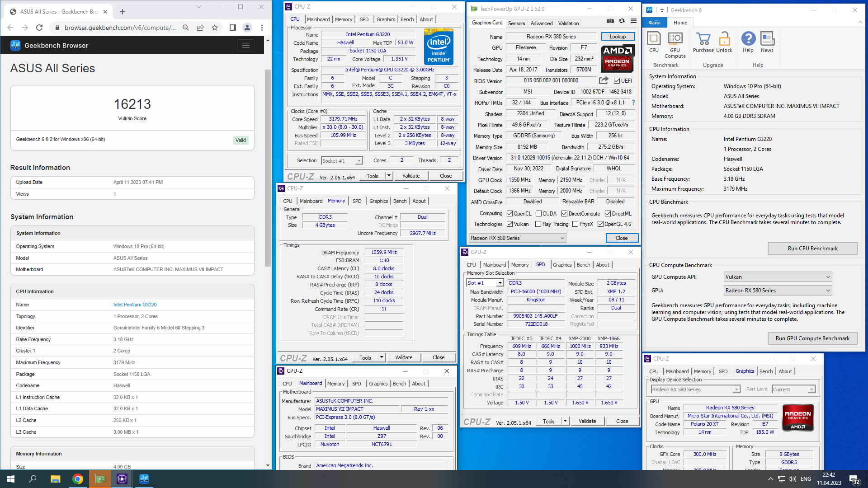Open Intel Pentium G3220 link
This screenshot has height=488, width=868.
[x=135, y=305]
